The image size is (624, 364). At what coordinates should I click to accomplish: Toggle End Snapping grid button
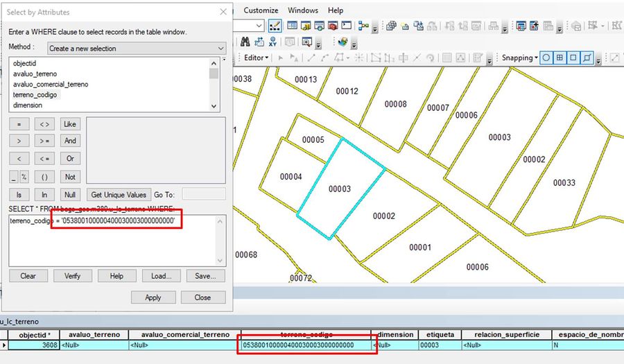[x=560, y=58]
